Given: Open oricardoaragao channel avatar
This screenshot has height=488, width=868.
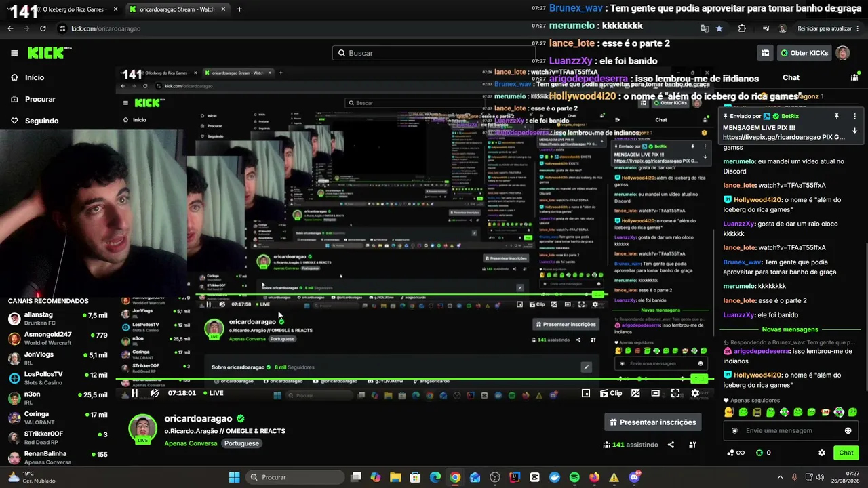Looking at the screenshot, I should click(142, 428).
